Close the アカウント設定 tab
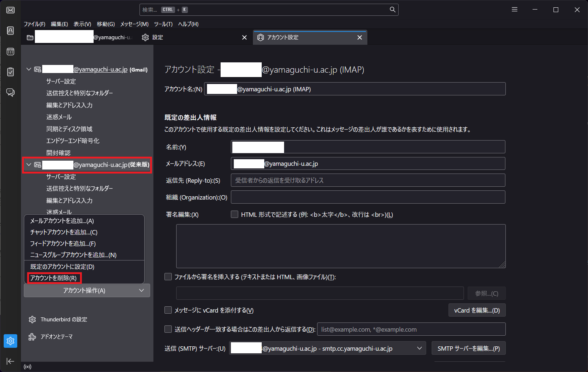The height and width of the screenshot is (372, 588). click(x=360, y=37)
